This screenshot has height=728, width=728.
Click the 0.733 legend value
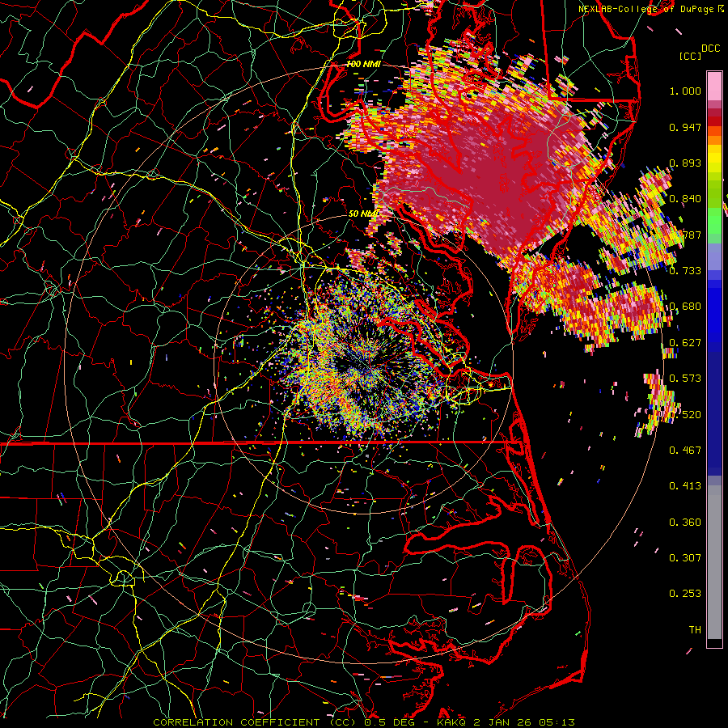pos(685,270)
